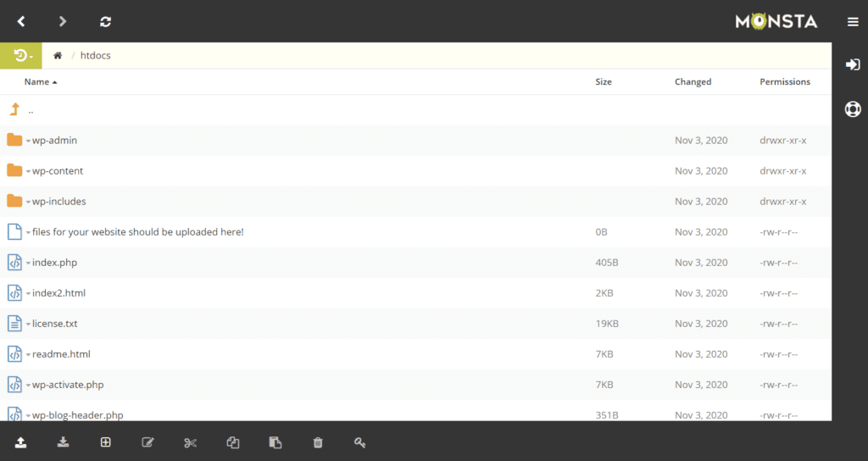Viewport: 868px width, 461px height.
Task: Open the wp-includes folder
Action: (58, 202)
